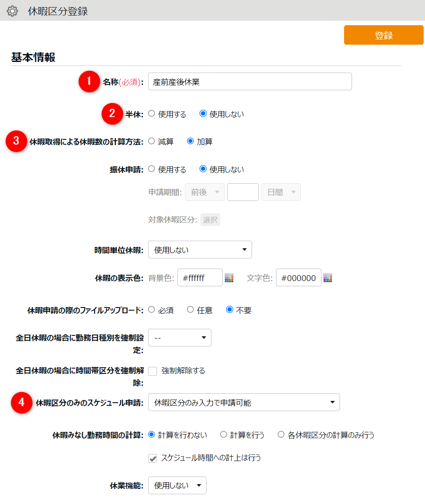Click the gear icon beside 休暇区分登録
Viewport: 425px width, 504px height.
point(12,11)
